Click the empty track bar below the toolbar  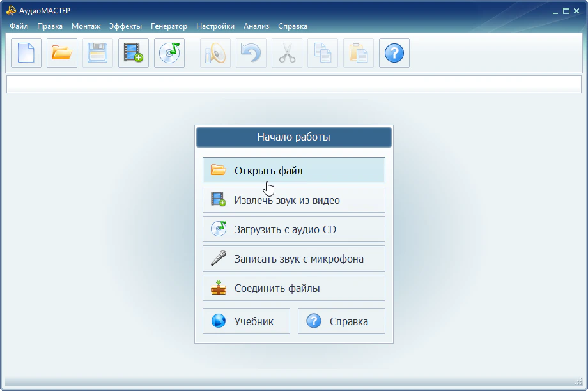pos(294,84)
